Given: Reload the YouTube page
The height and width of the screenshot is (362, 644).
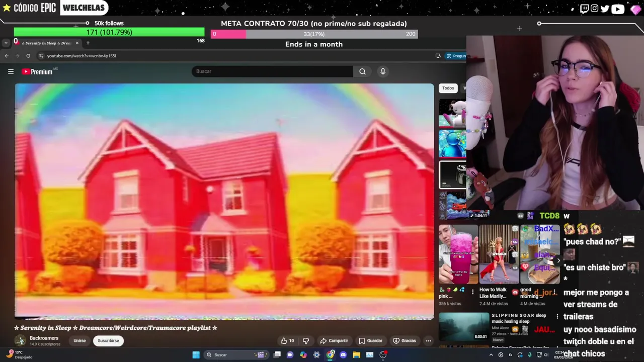Looking at the screenshot, I should pyautogui.click(x=28, y=56).
